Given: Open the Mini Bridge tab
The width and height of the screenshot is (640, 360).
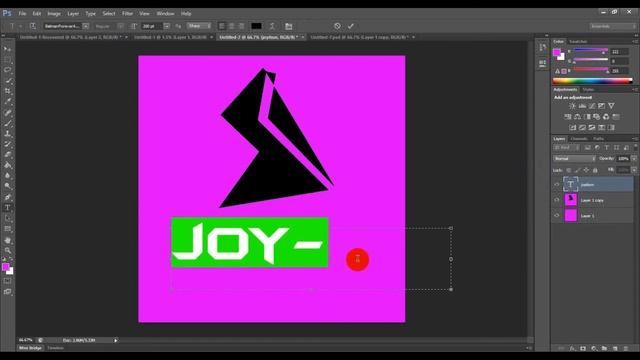Looking at the screenshot, I should (30, 348).
